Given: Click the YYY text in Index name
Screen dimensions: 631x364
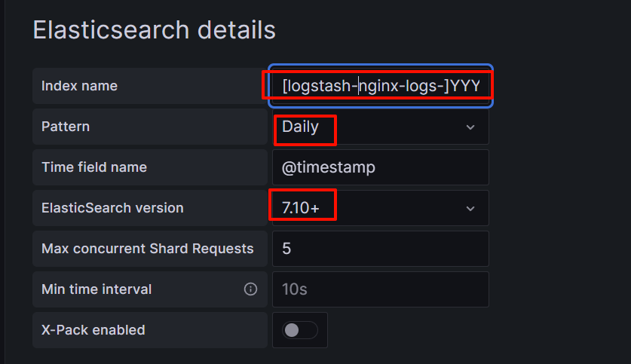Looking at the screenshot, I should click(465, 86).
